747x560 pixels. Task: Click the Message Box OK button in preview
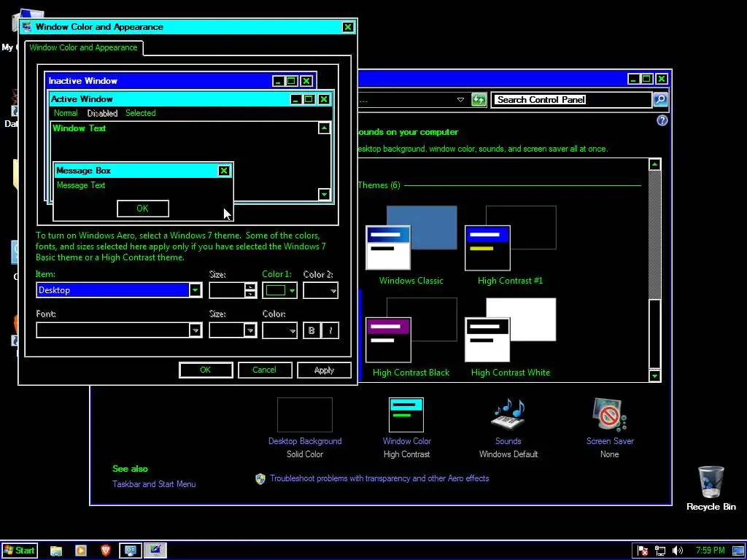(x=143, y=209)
